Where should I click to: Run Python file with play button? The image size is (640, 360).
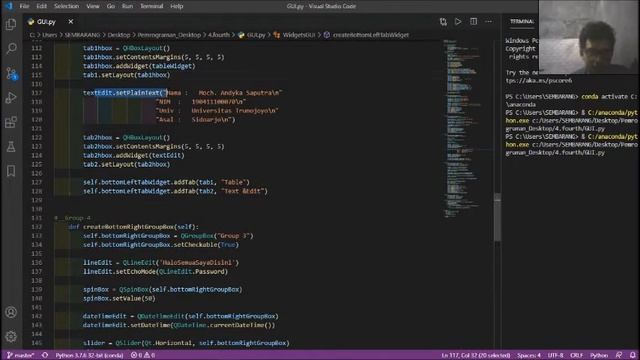(458, 22)
